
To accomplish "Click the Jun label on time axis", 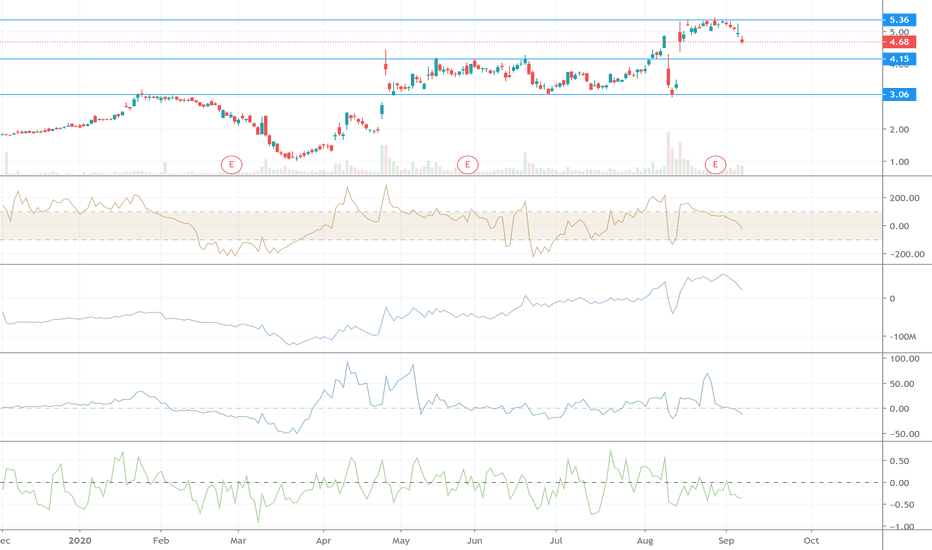I will point(474,540).
